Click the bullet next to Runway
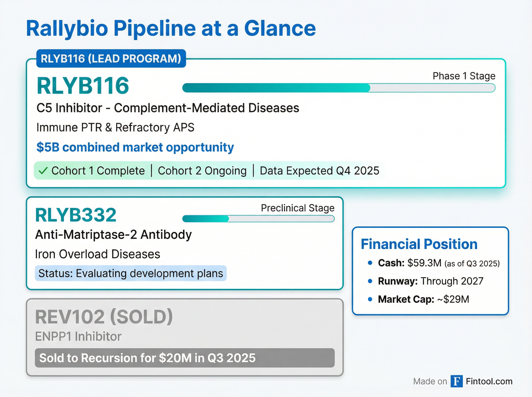532x397 pixels. click(x=370, y=281)
